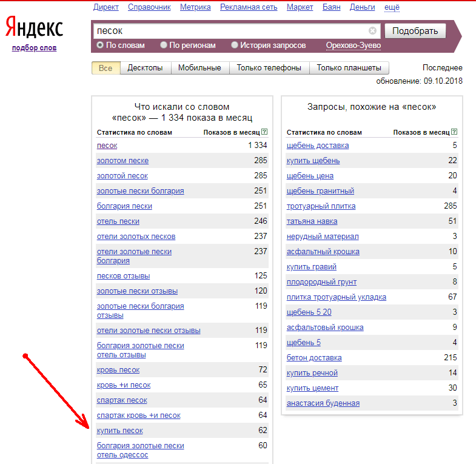Open the 'кровь +и песок' keyword link
Screen dimensions: 476x464
click(124, 385)
